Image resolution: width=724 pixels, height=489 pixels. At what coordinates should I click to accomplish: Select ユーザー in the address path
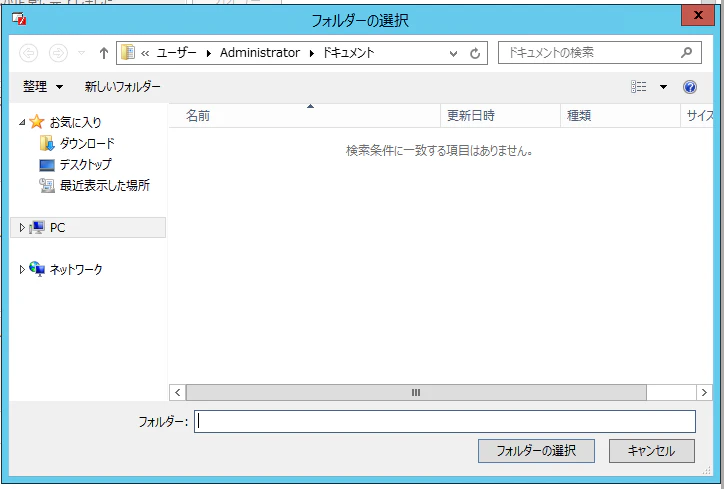176,53
